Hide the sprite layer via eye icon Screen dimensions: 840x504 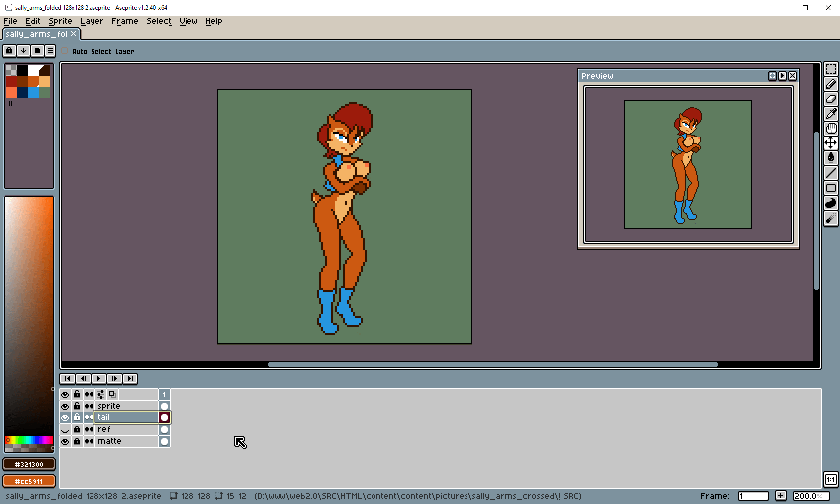click(65, 406)
